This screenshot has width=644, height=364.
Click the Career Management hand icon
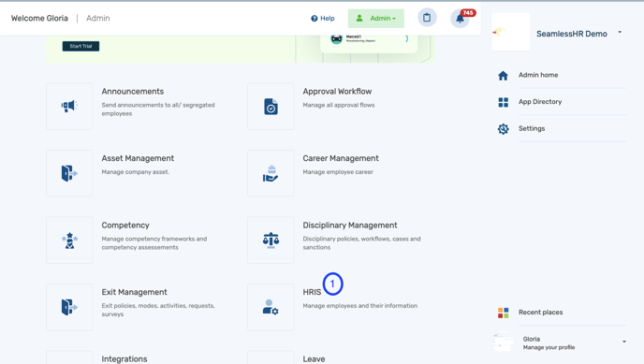click(x=271, y=173)
